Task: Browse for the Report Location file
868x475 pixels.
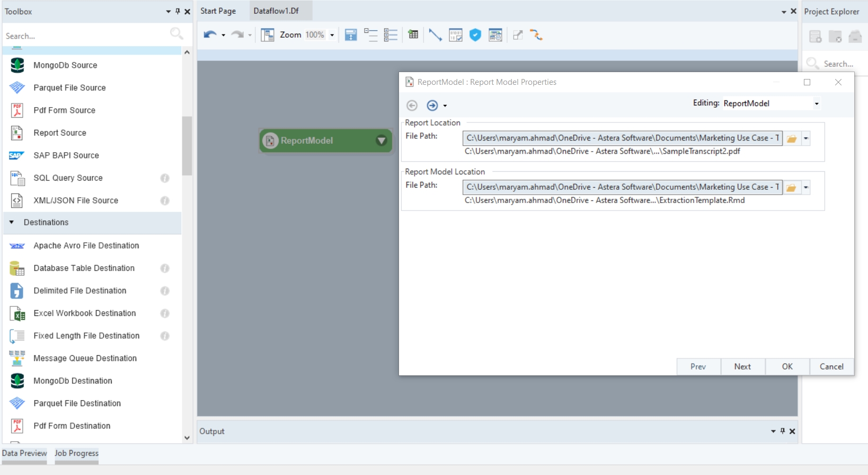Action: click(792, 138)
